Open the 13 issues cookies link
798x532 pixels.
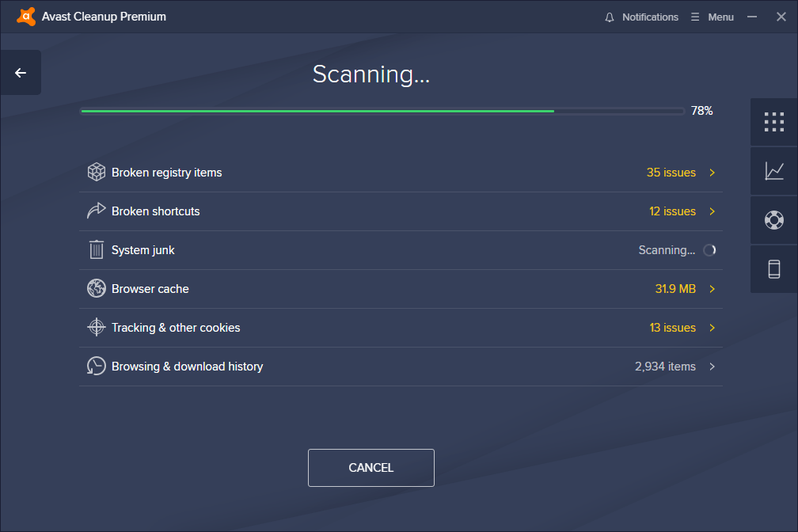[672, 328]
